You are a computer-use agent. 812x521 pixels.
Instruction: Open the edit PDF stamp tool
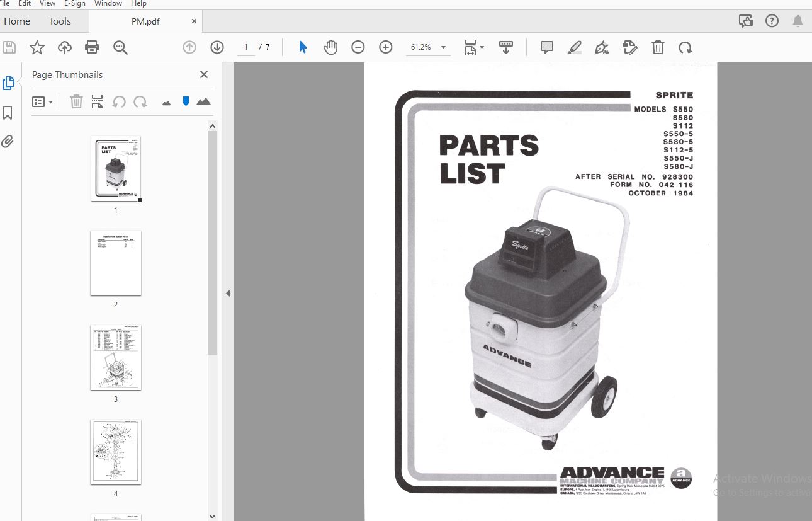point(629,47)
